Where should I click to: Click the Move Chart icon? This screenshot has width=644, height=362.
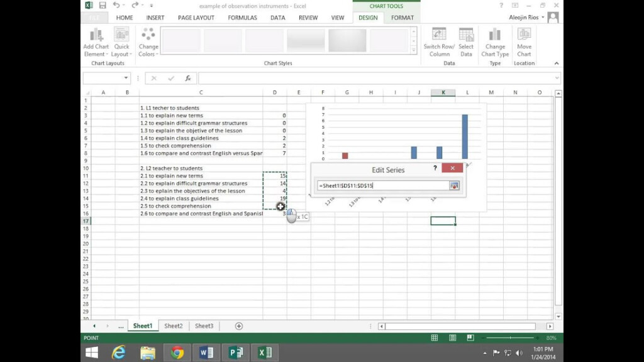[524, 35]
